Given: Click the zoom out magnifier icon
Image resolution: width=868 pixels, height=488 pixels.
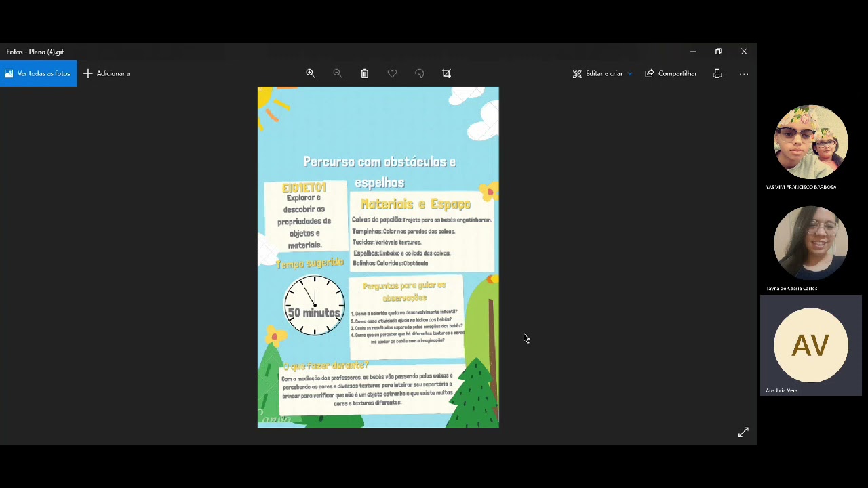Looking at the screenshot, I should [x=338, y=73].
